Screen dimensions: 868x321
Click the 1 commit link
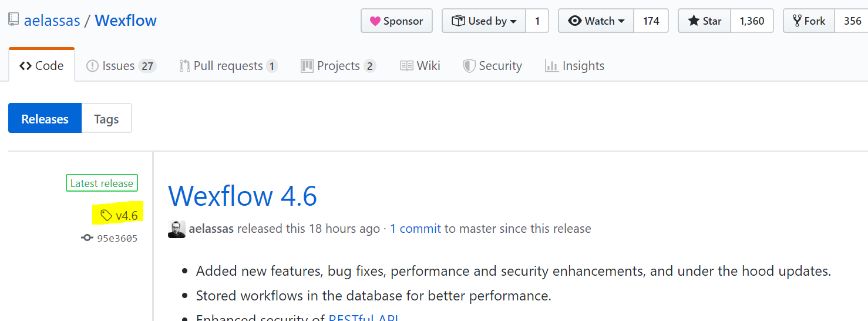point(415,229)
